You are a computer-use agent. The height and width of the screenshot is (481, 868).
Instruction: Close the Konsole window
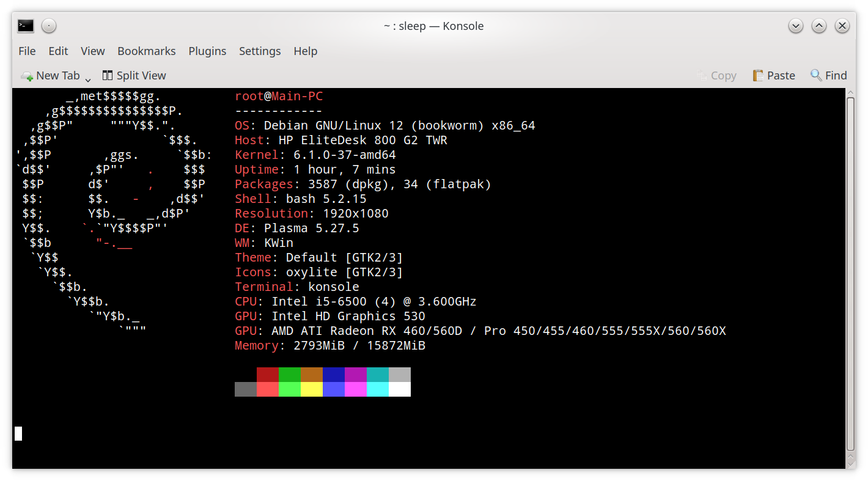pyautogui.click(x=842, y=26)
